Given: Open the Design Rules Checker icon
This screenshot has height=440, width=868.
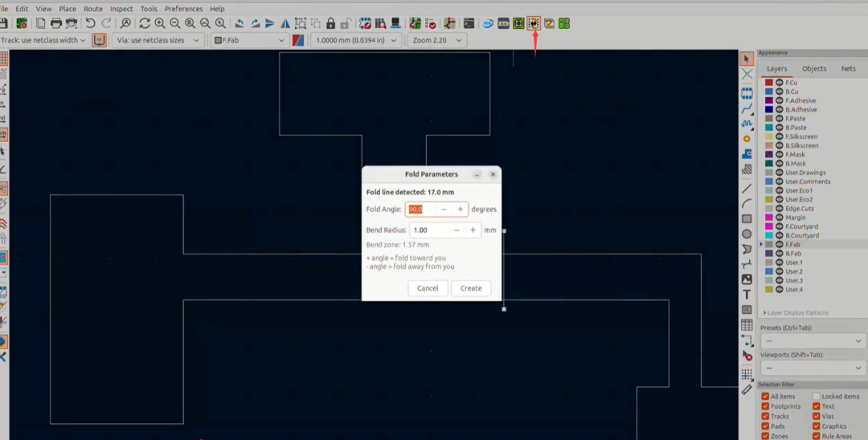Looking at the screenshot, I should (x=430, y=24).
